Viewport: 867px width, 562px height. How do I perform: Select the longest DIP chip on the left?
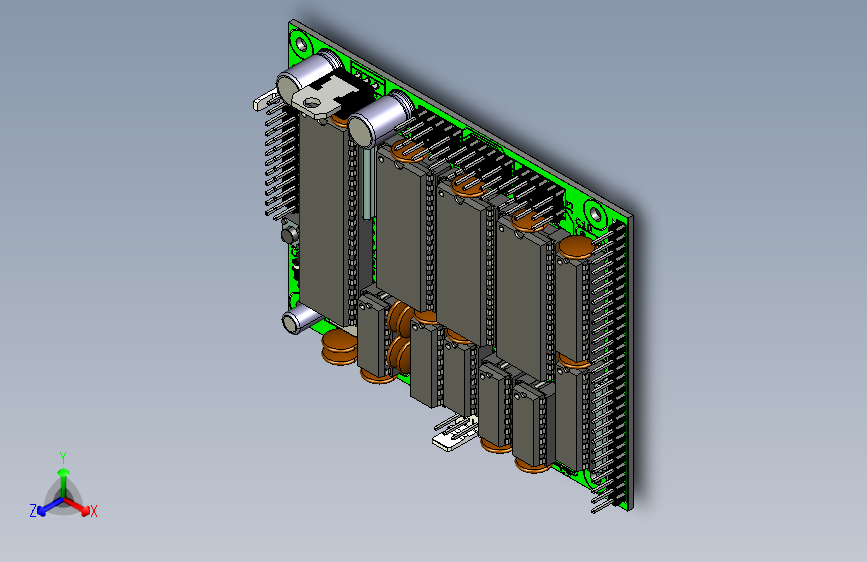pos(326,218)
